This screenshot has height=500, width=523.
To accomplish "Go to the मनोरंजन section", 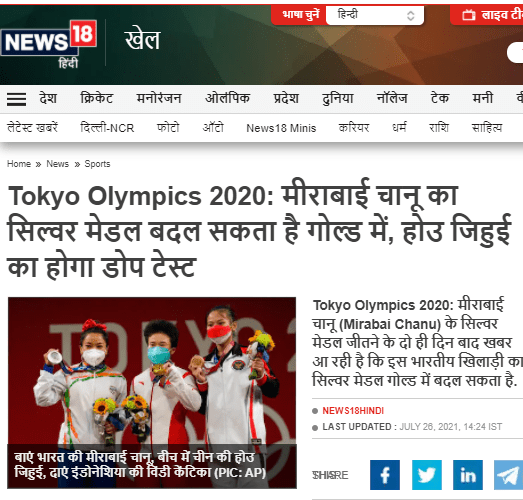I will coord(159,98).
